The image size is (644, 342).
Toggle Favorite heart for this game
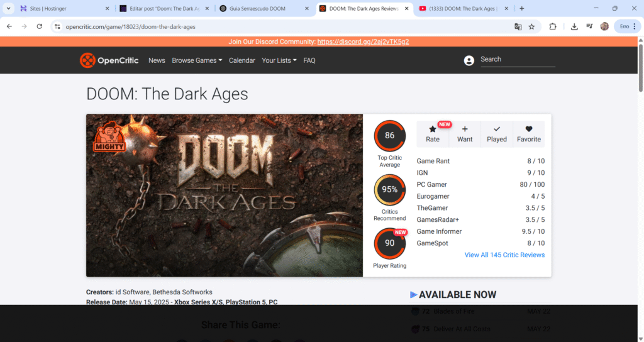[529, 133]
